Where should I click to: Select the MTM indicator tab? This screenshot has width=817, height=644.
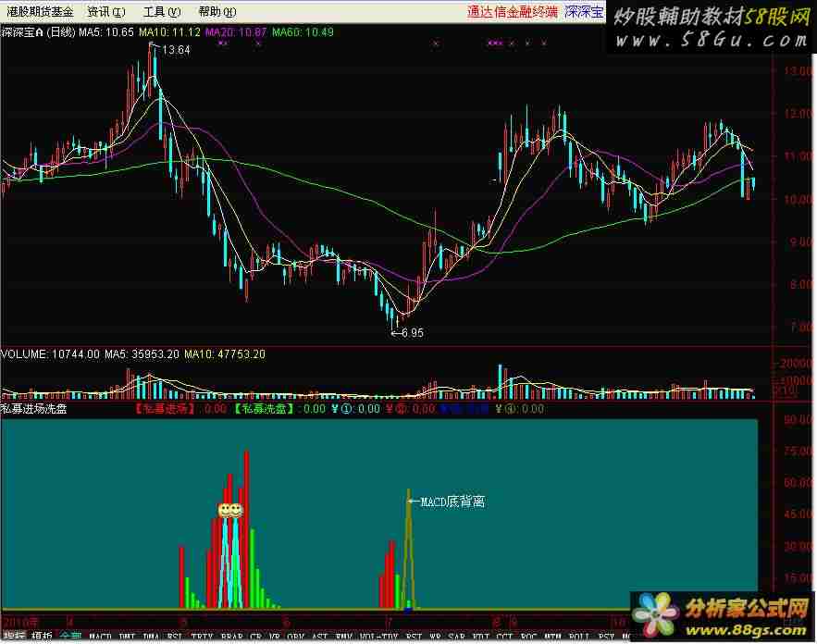coord(552,637)
